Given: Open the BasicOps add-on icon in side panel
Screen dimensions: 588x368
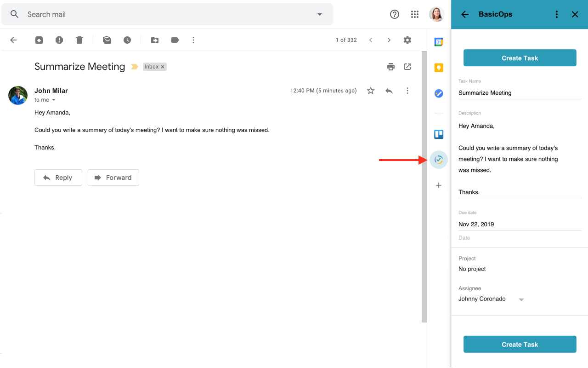Looking at the screenshot, I should coord(439,160).
